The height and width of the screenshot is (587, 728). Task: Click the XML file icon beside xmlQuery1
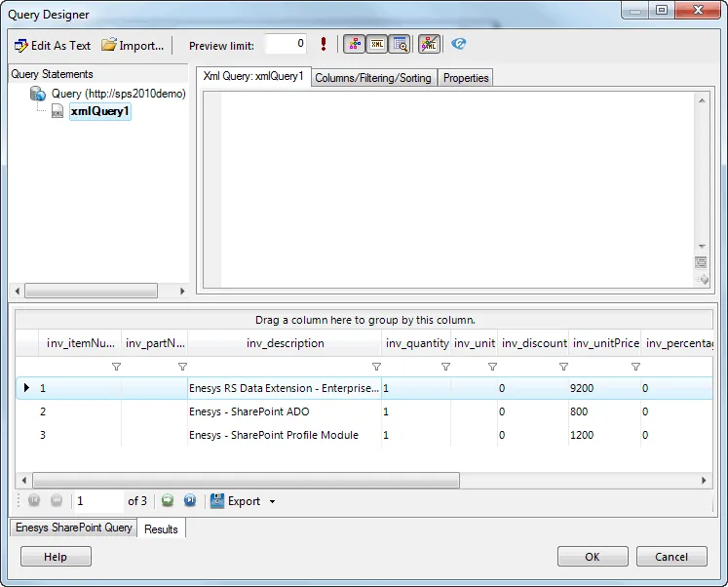click(x=57, y=111)
